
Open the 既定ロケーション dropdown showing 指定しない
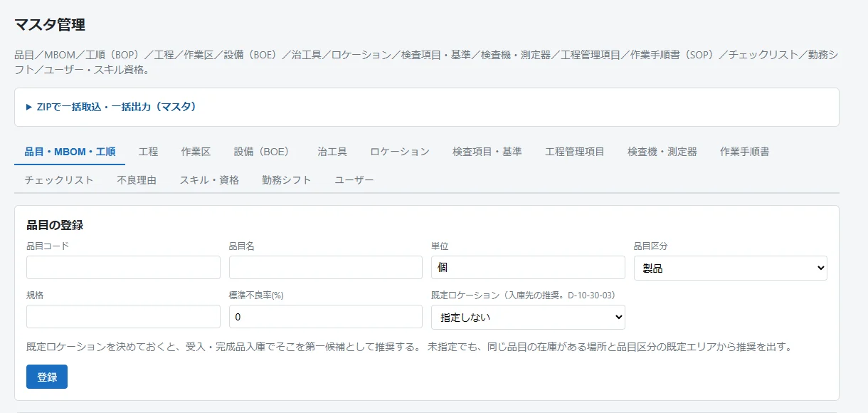[528, 318]
